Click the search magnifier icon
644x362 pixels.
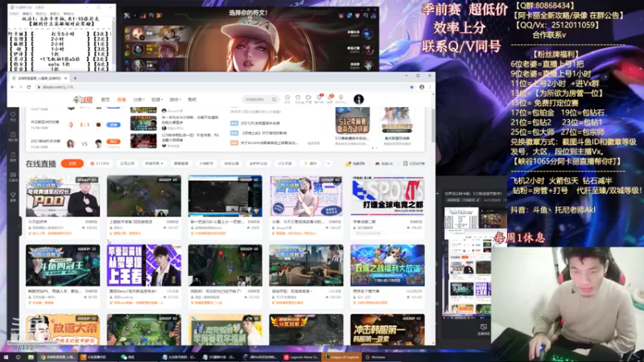[x=274, y=99]
